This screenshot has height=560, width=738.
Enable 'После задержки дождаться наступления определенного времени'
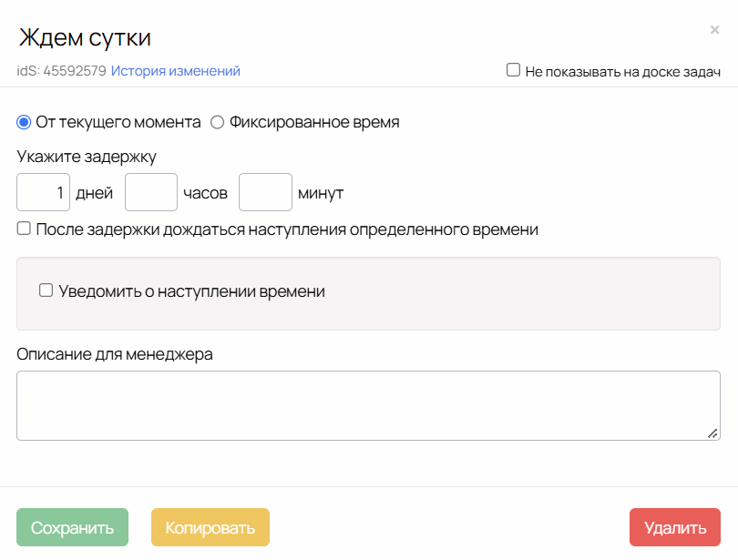[x=24, y=229]
